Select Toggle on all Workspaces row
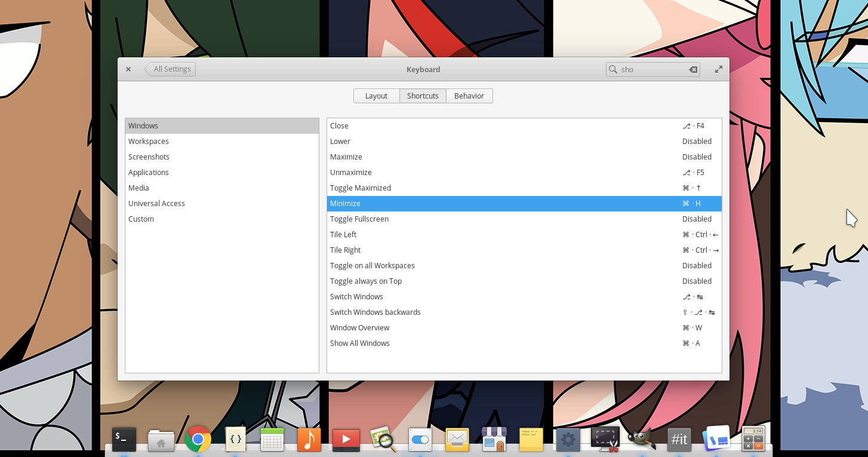 click(524, 265)
